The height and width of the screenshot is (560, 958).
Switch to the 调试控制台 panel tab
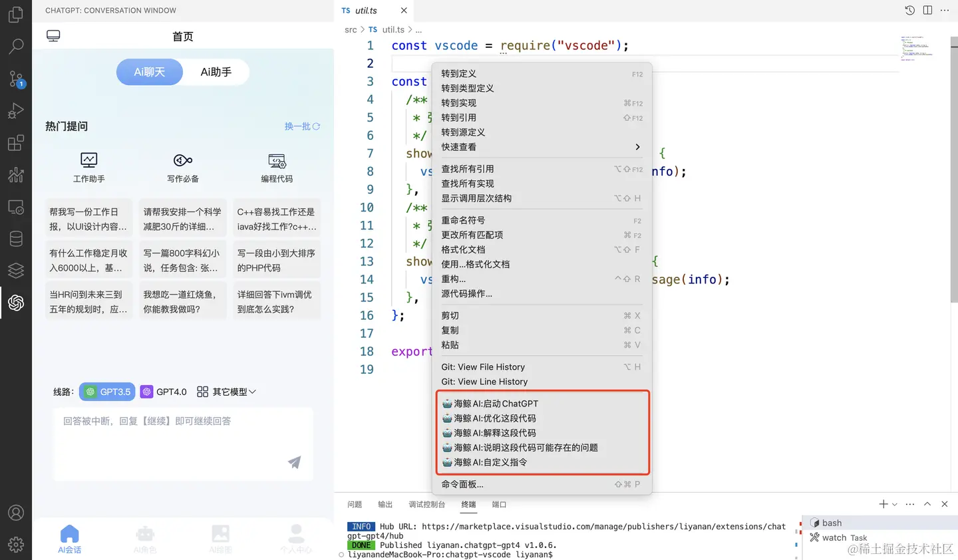coord(426,504)
